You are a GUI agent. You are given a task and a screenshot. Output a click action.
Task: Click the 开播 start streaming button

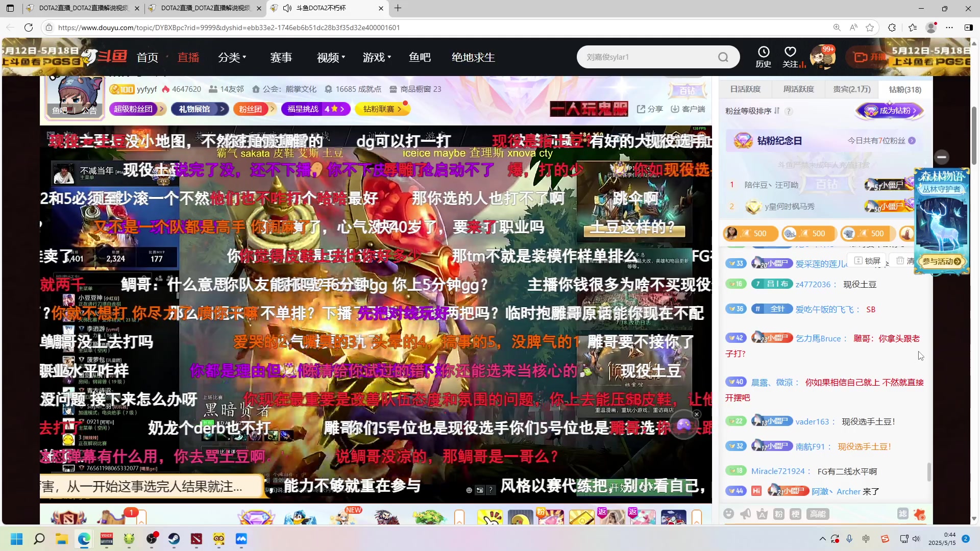(x=870, y=57)
